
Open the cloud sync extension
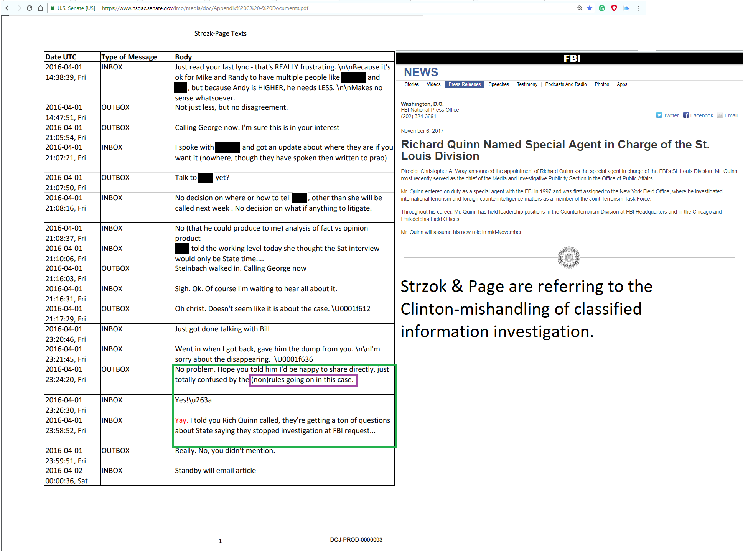tap(626, 8)
